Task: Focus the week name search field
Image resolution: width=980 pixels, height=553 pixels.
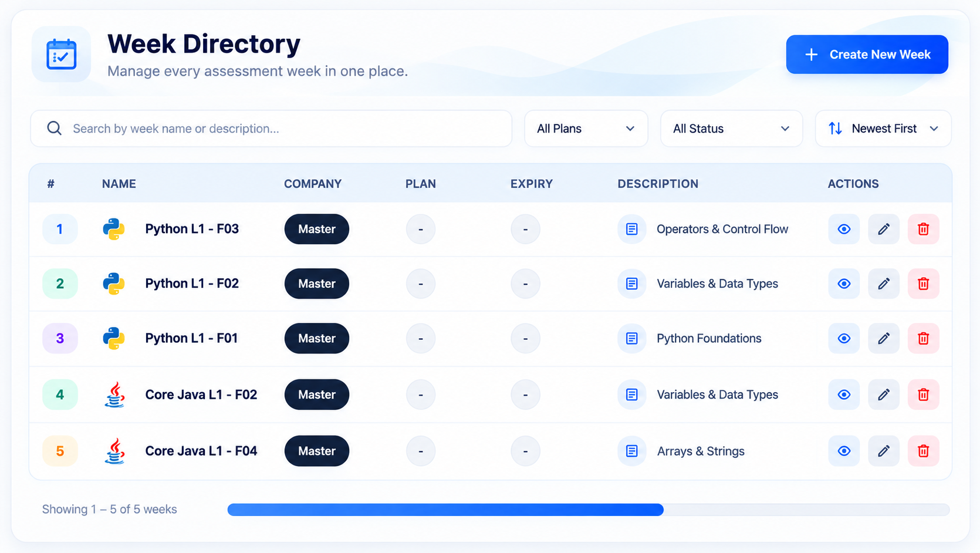Action: point(271,129)
